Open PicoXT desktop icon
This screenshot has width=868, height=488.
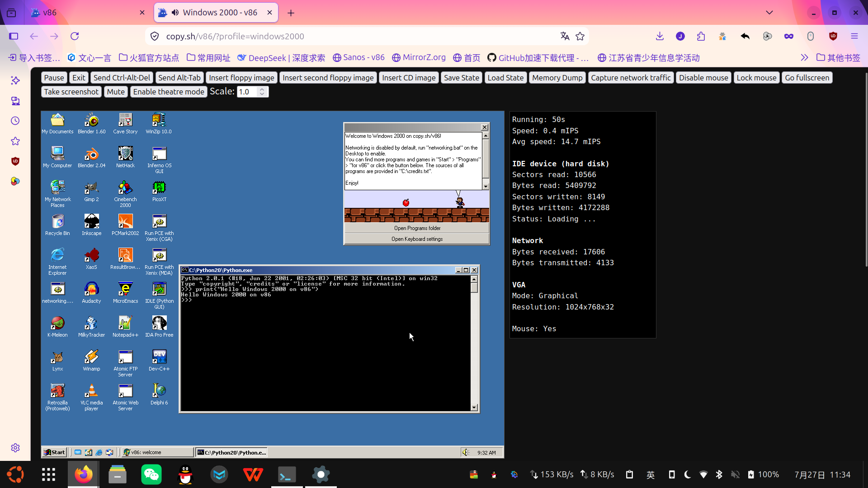[159, 191]
